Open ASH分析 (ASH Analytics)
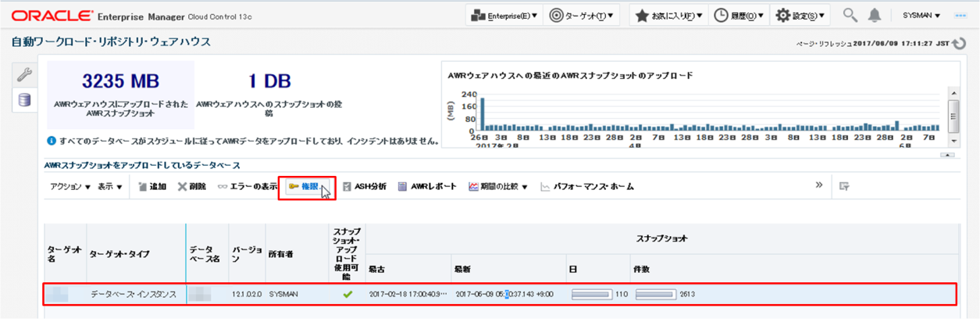The width and height of the screenshot is (980, 319). [x=364, y=187]
